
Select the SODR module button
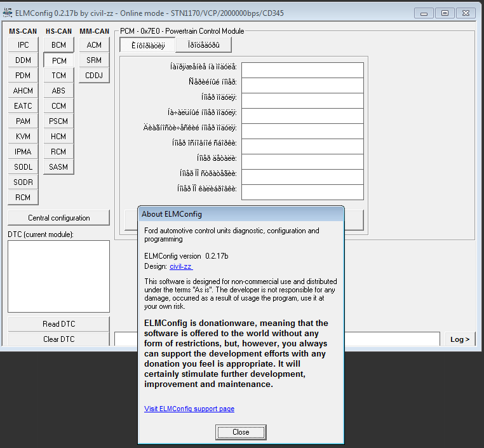click(23, 182)
